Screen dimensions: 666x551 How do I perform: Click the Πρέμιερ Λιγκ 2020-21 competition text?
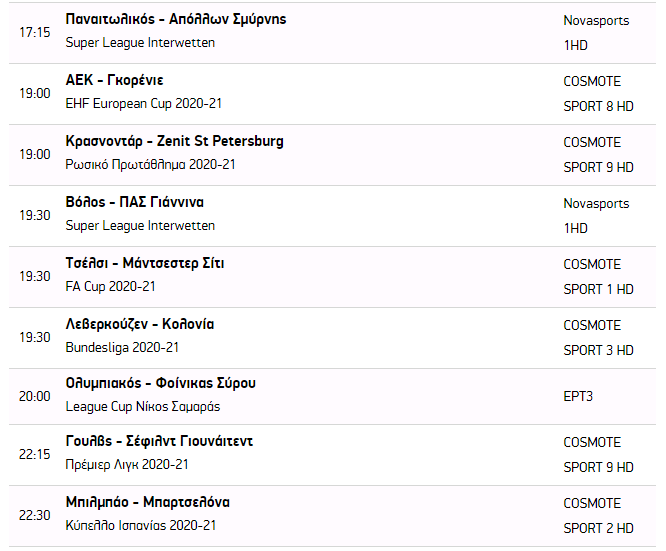127,465
